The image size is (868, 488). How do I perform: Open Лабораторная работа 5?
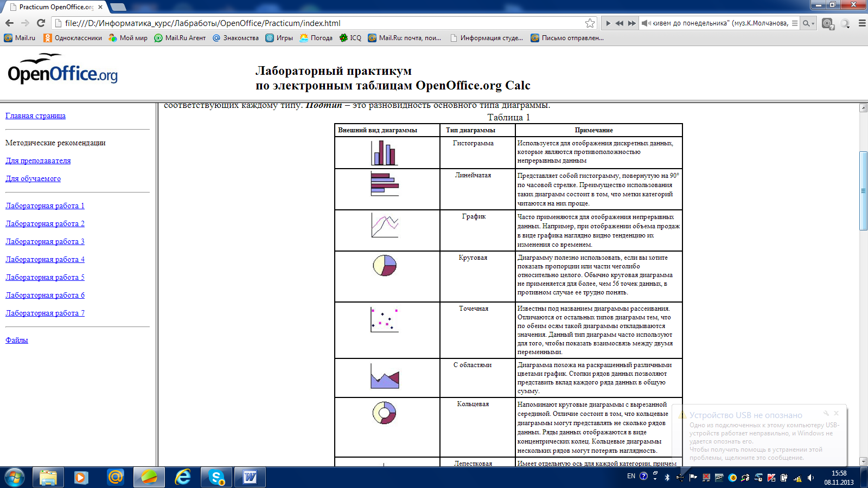(x=45, y=277)
